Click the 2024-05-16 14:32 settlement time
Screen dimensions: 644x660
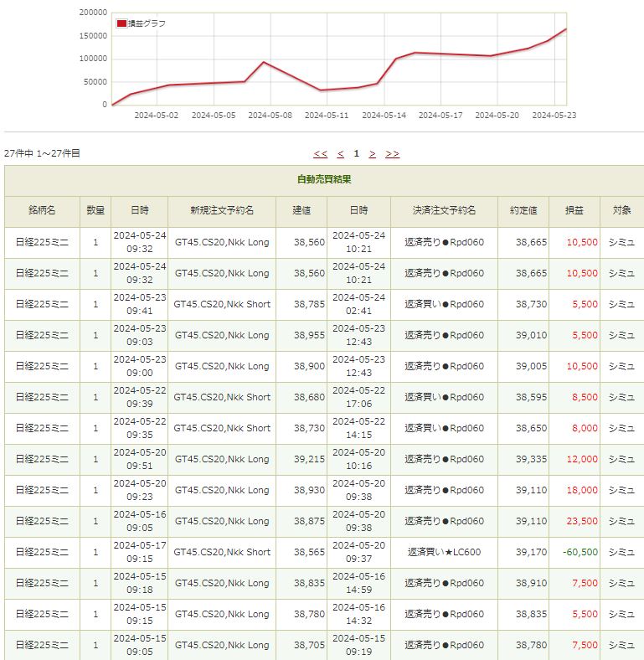point(358,614)
